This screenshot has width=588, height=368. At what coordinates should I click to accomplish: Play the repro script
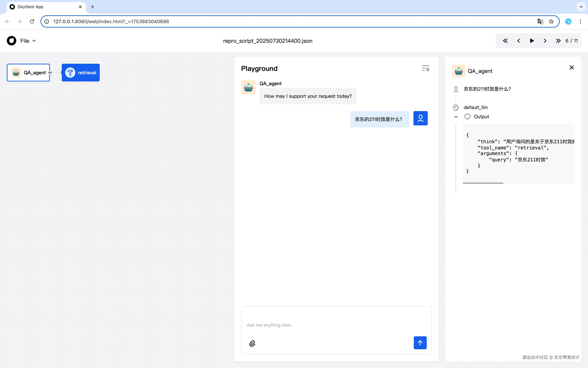532,41
